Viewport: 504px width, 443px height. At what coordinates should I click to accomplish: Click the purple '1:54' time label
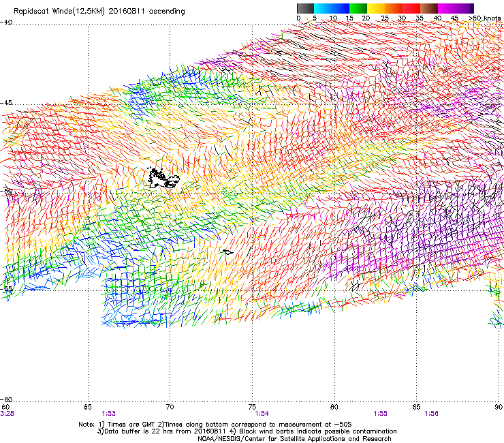262,414
